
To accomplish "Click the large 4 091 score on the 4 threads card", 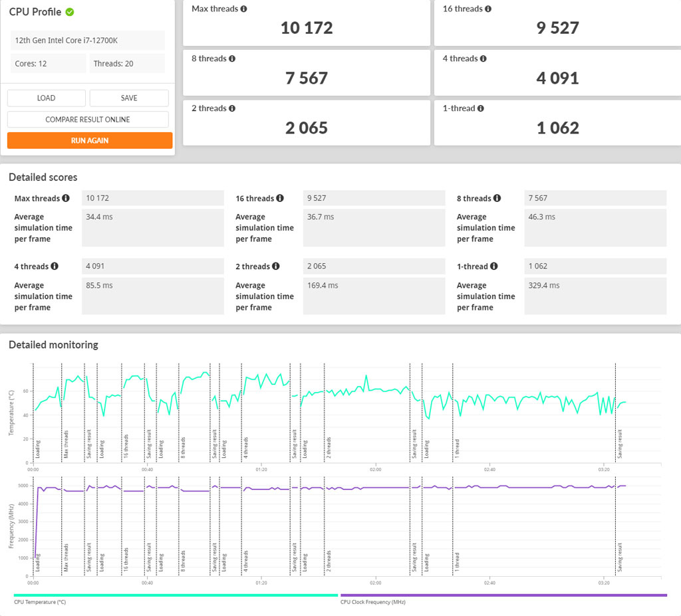I will (558, 78).
